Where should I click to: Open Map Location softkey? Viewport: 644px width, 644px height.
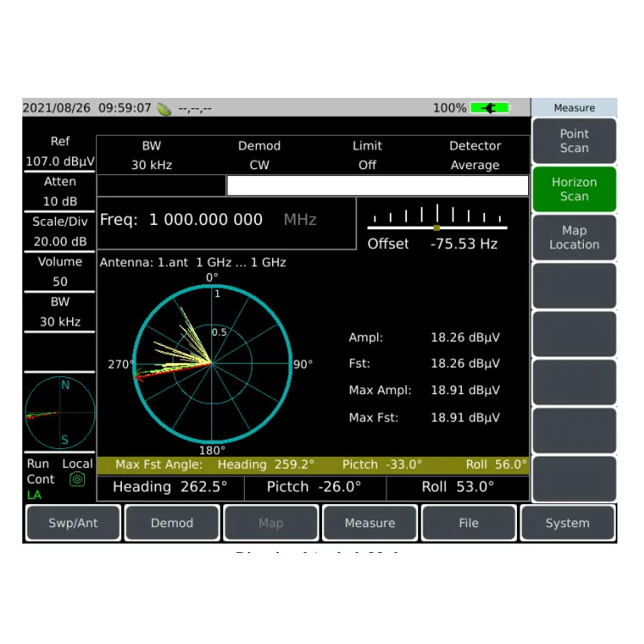[574, 237]
